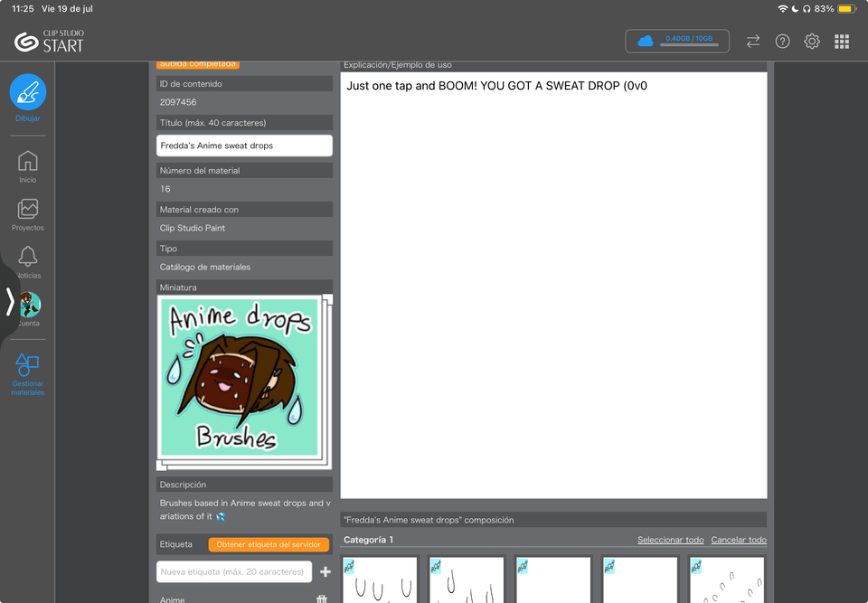The image size is (868, 603).
Task: Open the settings gear icon
Action: coord(812,42)
